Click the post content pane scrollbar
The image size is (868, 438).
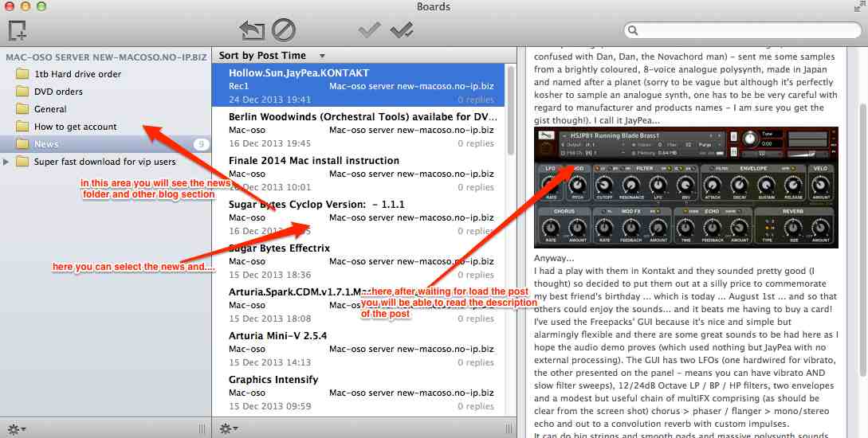(x=862, y=238)
